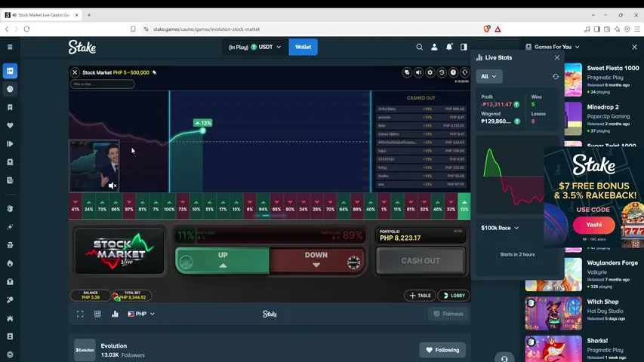Screen dimensions: 644x362
Task: Bet DOWN on the stock market
Action: [317, 261]
